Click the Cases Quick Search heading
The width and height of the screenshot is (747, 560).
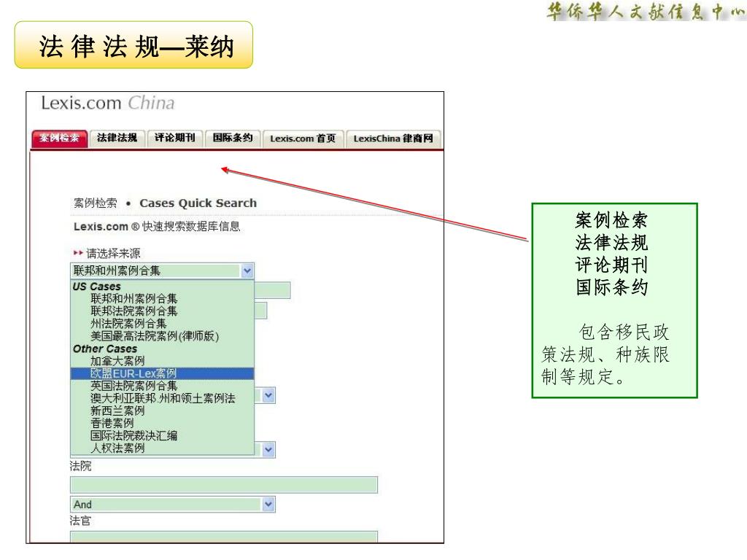[198, 203]
